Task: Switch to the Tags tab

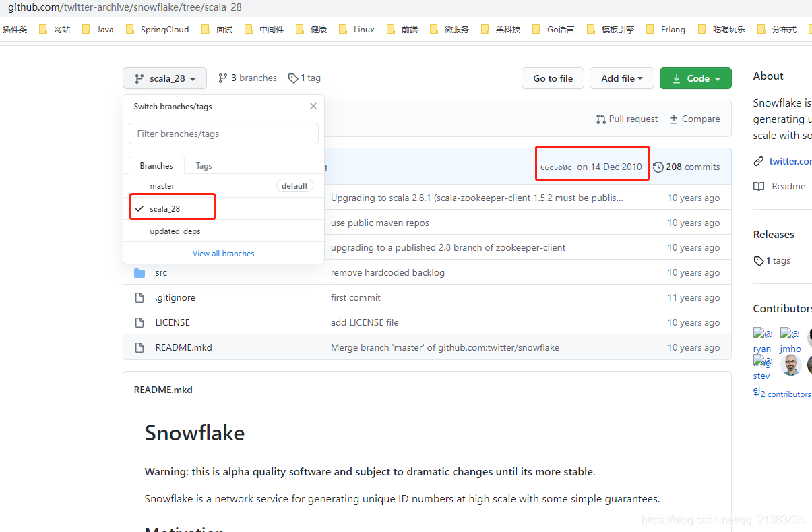Action: (204, 165)
